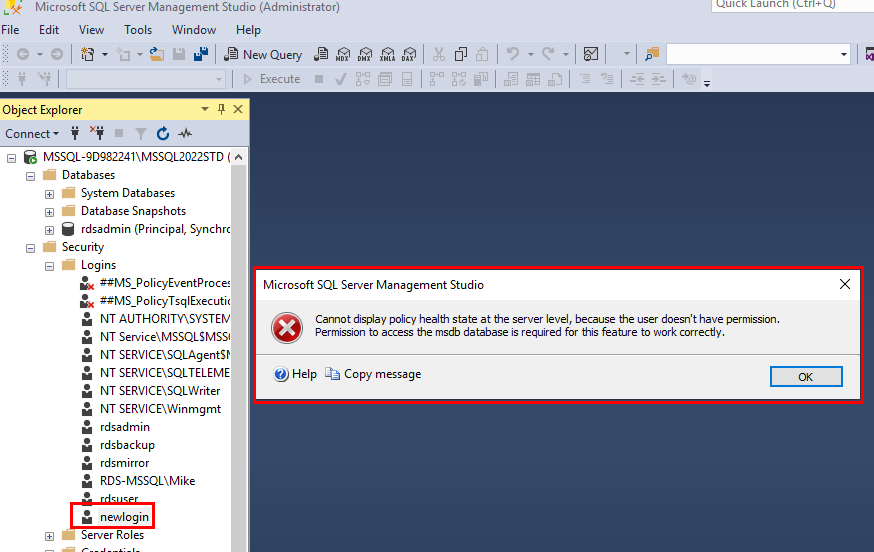Image resolution: width=874 pixels, height=552 pixels.
Task: Expand the System Databases folder
Action: [49, 194]
